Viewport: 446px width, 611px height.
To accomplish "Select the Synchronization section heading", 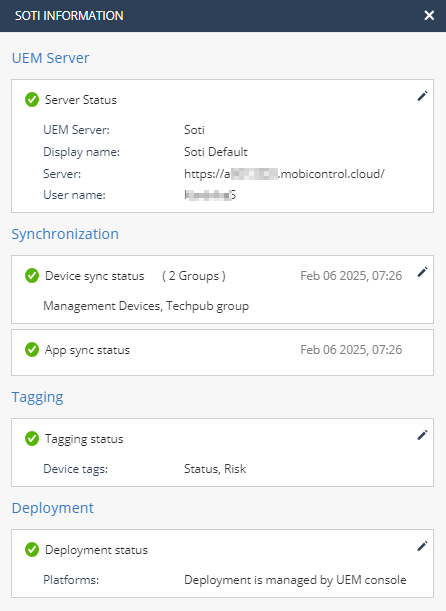I will click(x=65, y=234).
